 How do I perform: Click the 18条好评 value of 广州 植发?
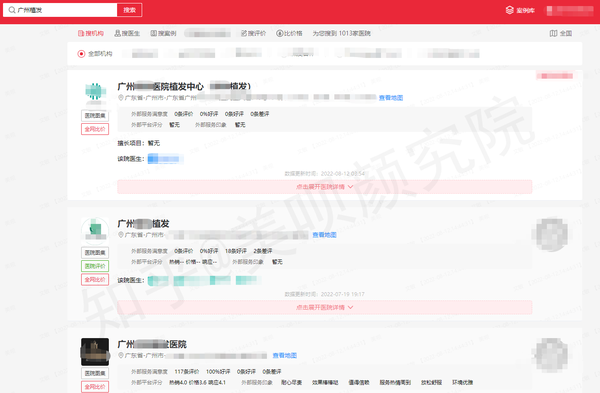[x=236, y=251]
